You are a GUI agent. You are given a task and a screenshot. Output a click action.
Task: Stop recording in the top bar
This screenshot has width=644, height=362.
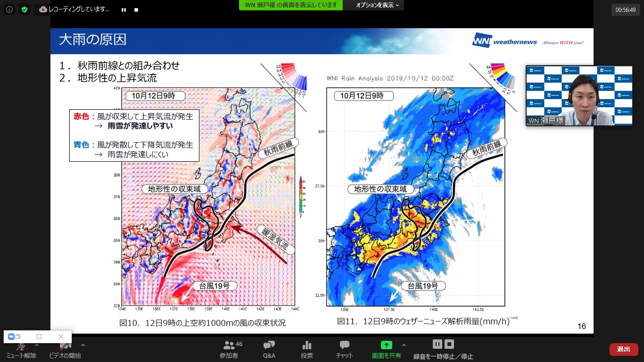pyautogui.click(x=136, y=9)
